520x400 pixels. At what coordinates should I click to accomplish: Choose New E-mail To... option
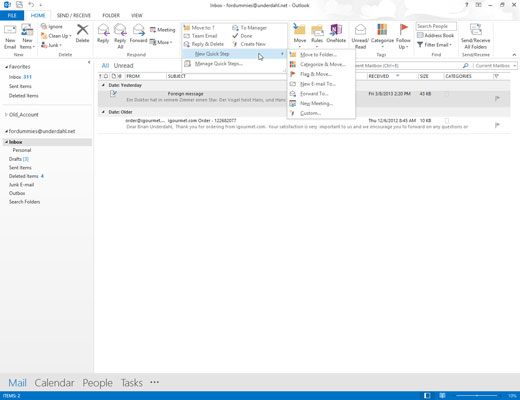(x=321, y=84)
